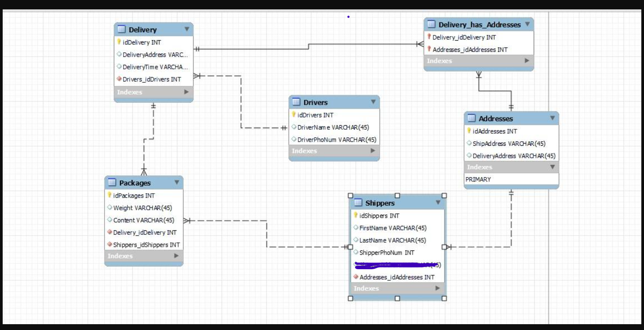Open the Drivers table header dropdown arrow

pyautogui.click(x=374, y=102)
